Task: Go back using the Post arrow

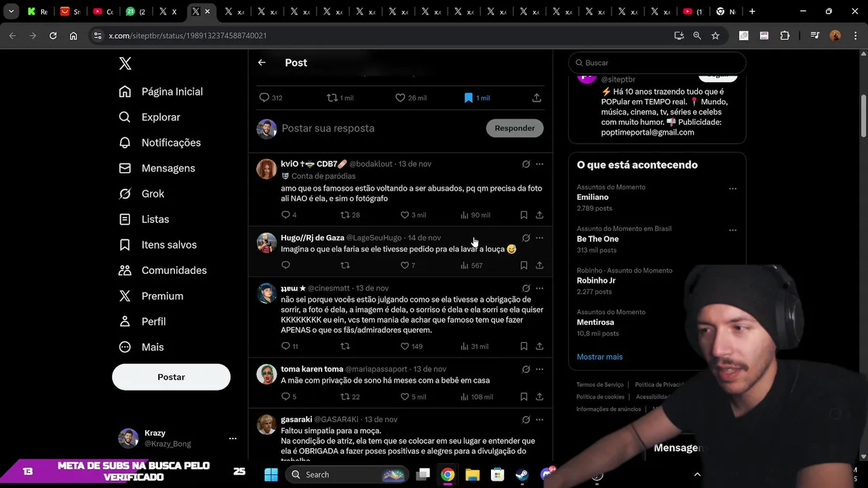Action: pyautogui.click(x=262, y=62)
